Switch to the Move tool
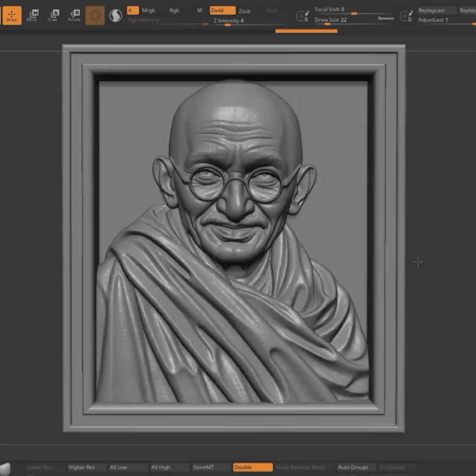This screenshot has width=476, height=476. [x=32, y=16]
